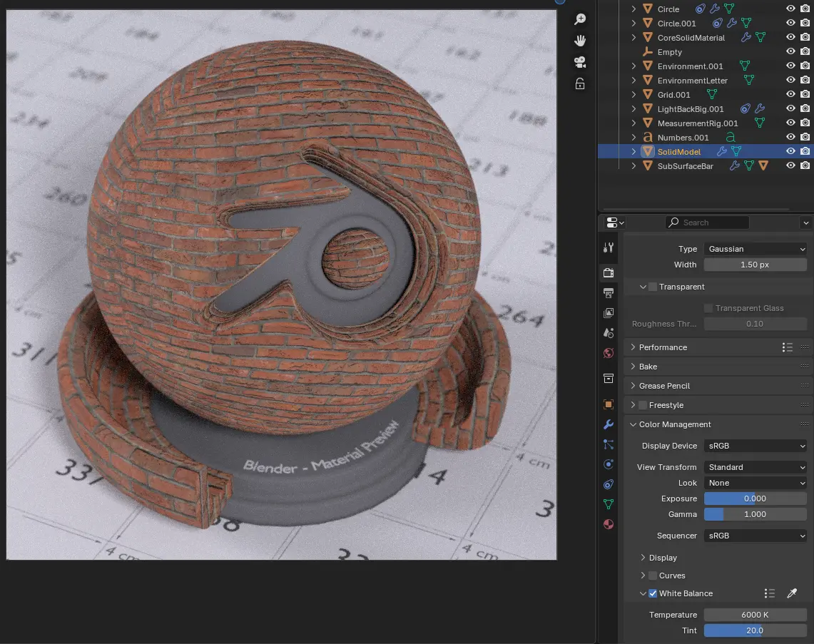The width and height of the screenshot is (814, 644).
Task: Click the Gamma slider
Action: [x=756, y=514]
